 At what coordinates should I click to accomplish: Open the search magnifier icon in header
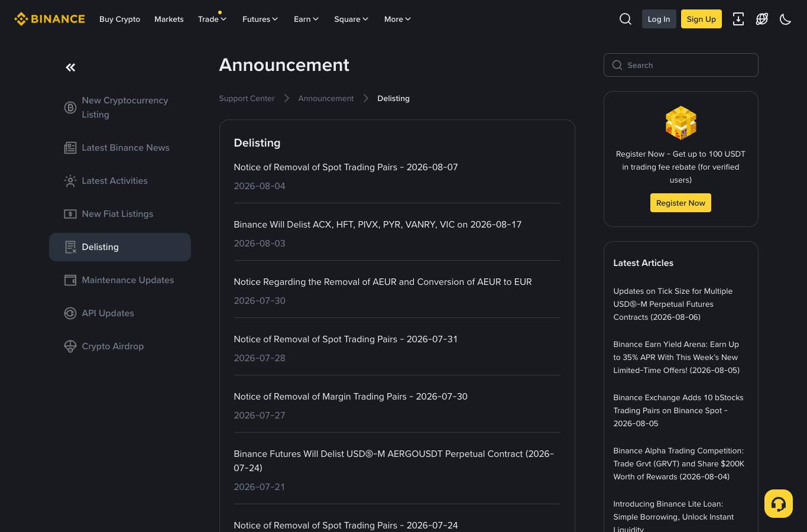[625, 19]
